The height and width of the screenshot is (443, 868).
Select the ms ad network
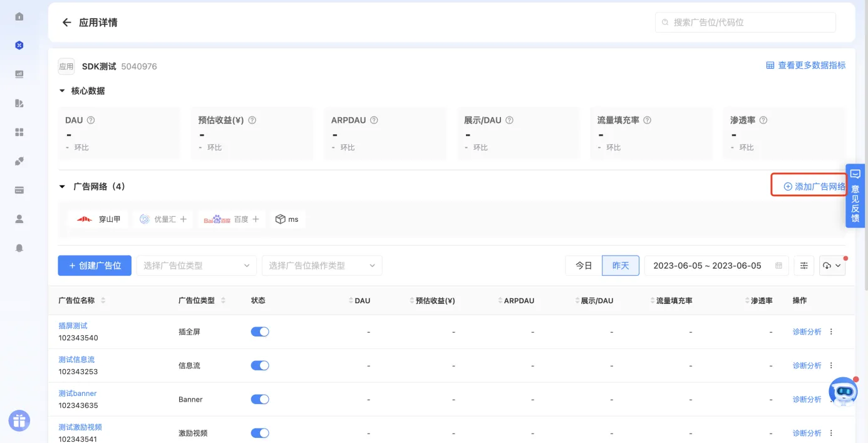click(x=287, y=219)
